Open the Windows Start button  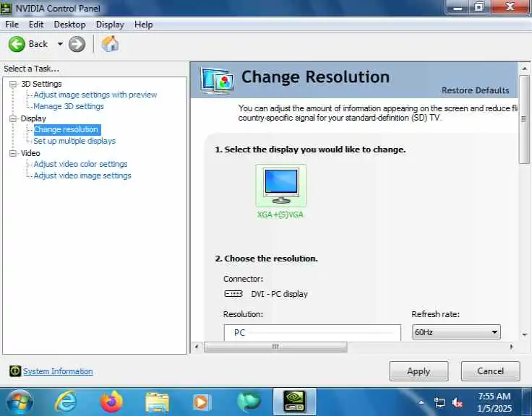pyautogui.click(x=20, y=402)
